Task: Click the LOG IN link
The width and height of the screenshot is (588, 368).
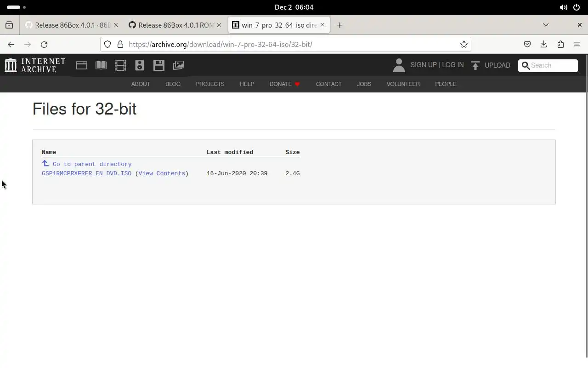Action: pyautogui.click(x=452, y=65)
